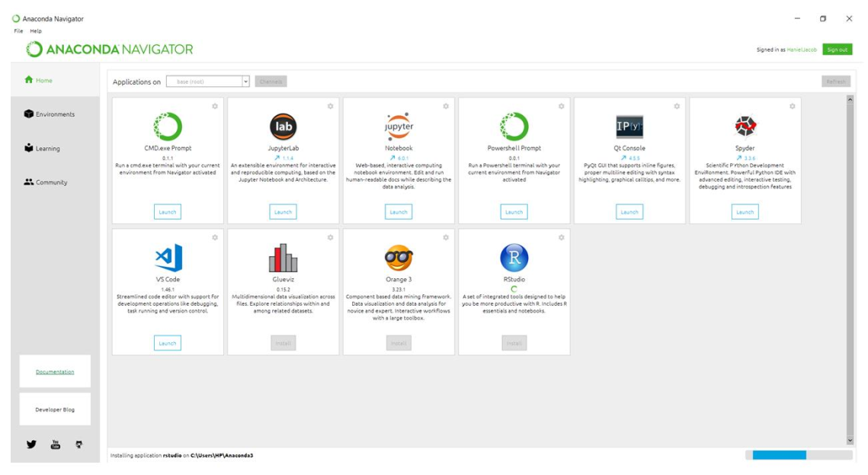The image size is (868, 475).
Task: Launch Spyder
Action: click(x=745, y=212)
